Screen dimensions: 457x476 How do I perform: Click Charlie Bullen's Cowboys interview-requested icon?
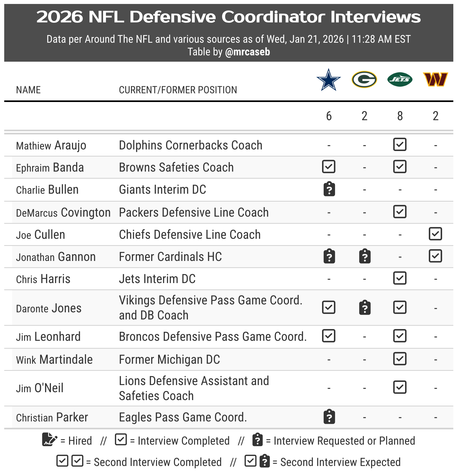click(x=329, y=189)
